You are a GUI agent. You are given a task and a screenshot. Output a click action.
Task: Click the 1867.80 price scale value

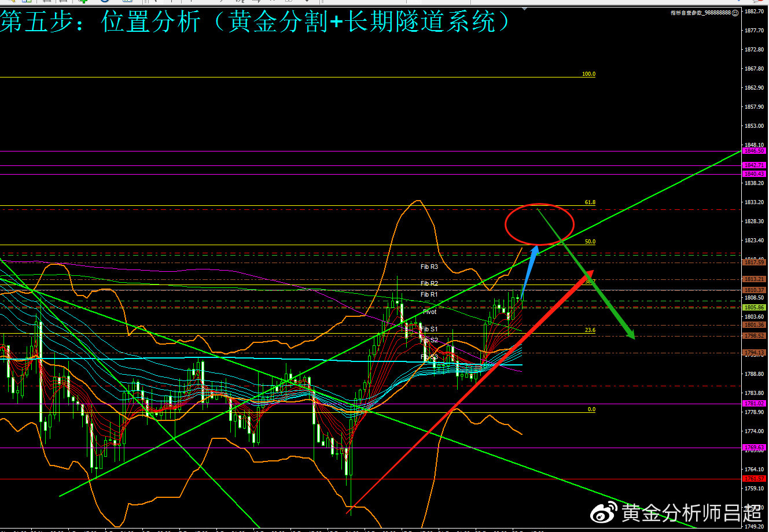pyautogui.click(x=755, y=69)
